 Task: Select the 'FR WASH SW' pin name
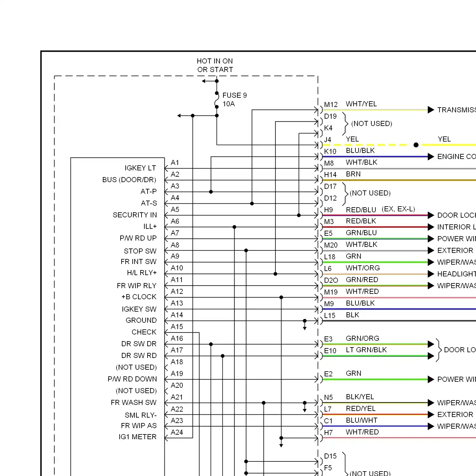coord(134,402)
